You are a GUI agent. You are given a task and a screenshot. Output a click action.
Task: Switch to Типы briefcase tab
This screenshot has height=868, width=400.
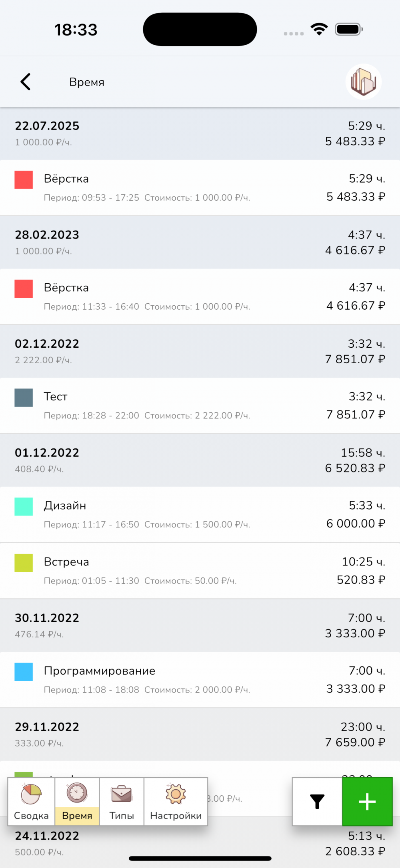[122, 801]
